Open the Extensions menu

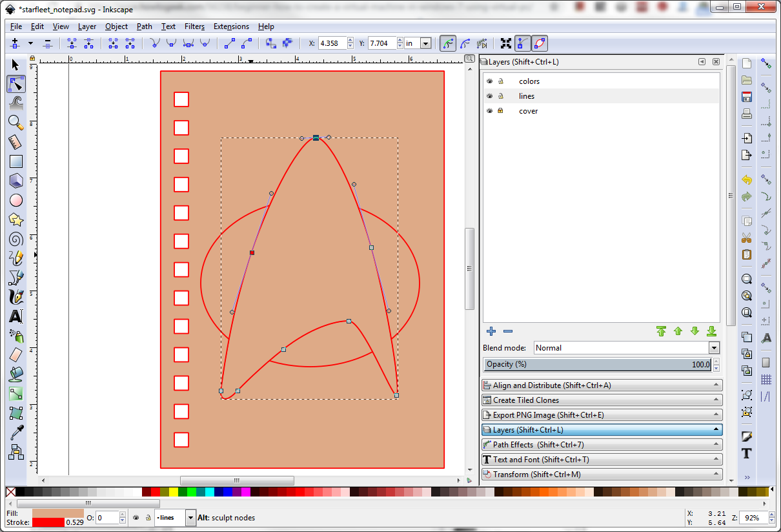tap(231, 26)
